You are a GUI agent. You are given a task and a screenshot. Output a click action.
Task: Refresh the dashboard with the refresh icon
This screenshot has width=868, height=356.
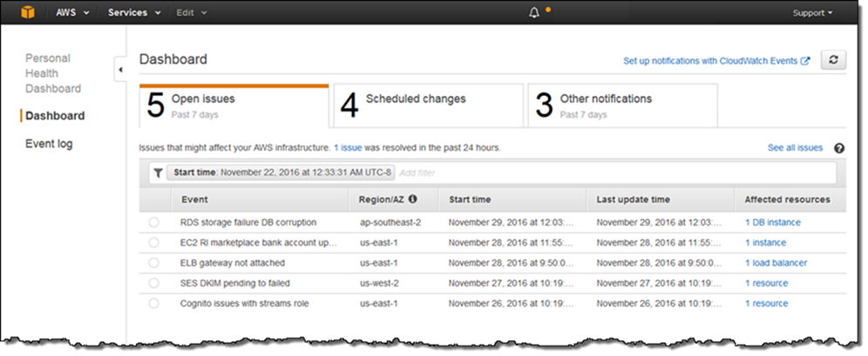833,60
